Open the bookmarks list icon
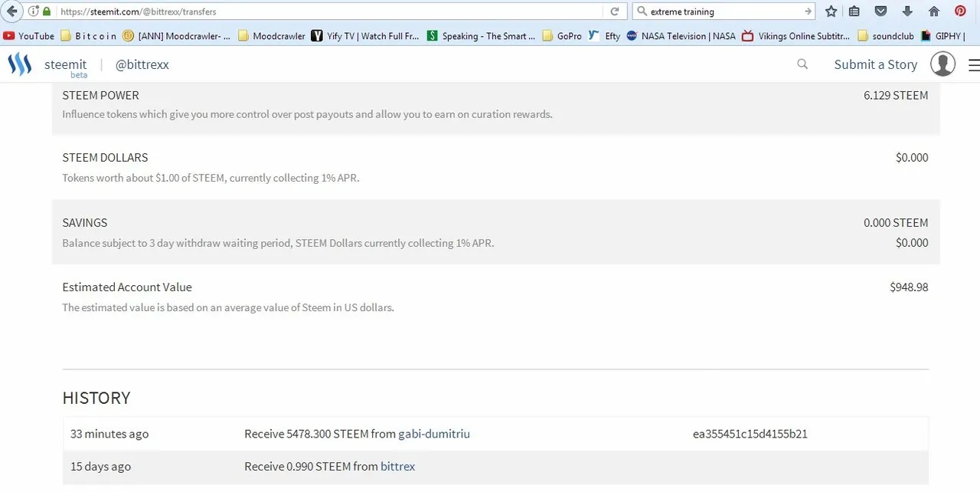 point(854,11)
